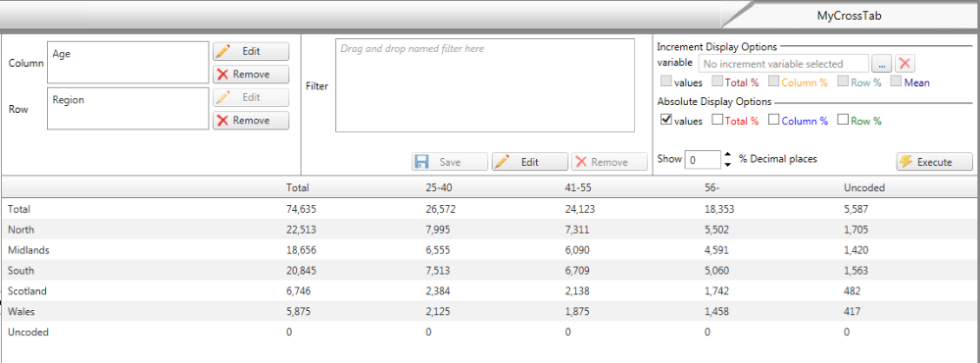Select the Scotland row label
This screenshot has width=980, height=363.
click(x=26, y=291)
